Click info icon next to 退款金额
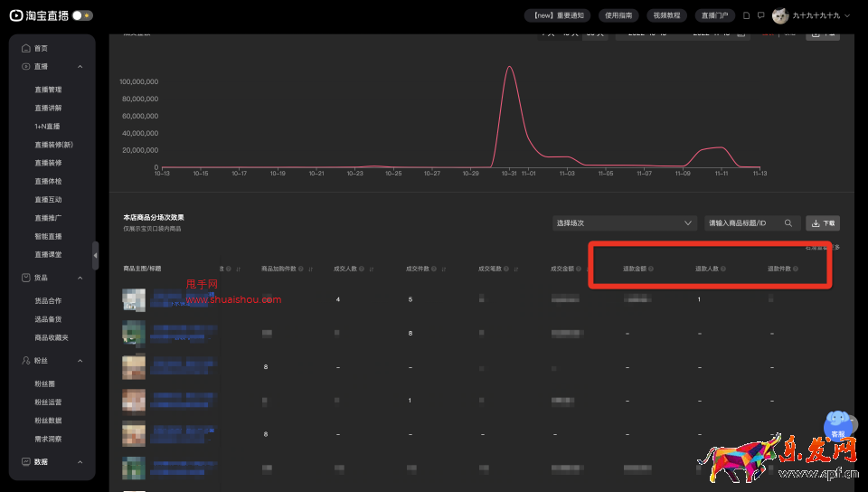 point(651,269)
